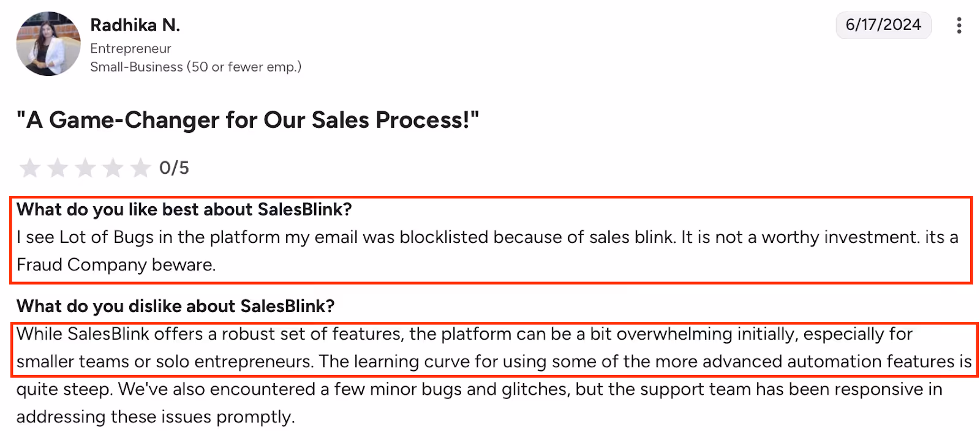Click the 'Entrepreneur' role label
Viewport: 980px width, 440px height.
pyautogui.click(x=130, y=48)
